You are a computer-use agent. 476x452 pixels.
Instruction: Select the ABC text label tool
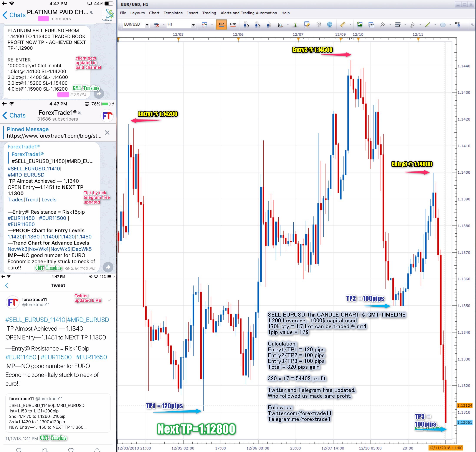tap(458, 24)
